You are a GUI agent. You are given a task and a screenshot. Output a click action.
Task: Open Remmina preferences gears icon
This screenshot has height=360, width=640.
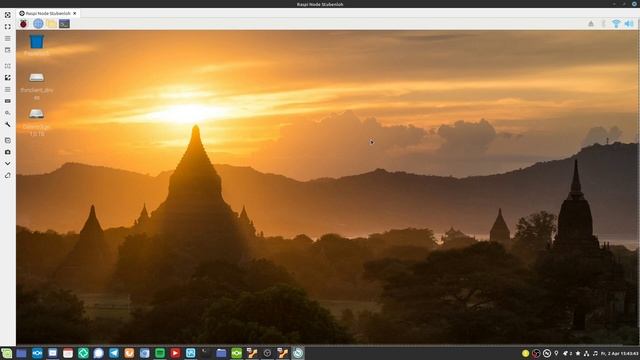click(x=7, y=113)
